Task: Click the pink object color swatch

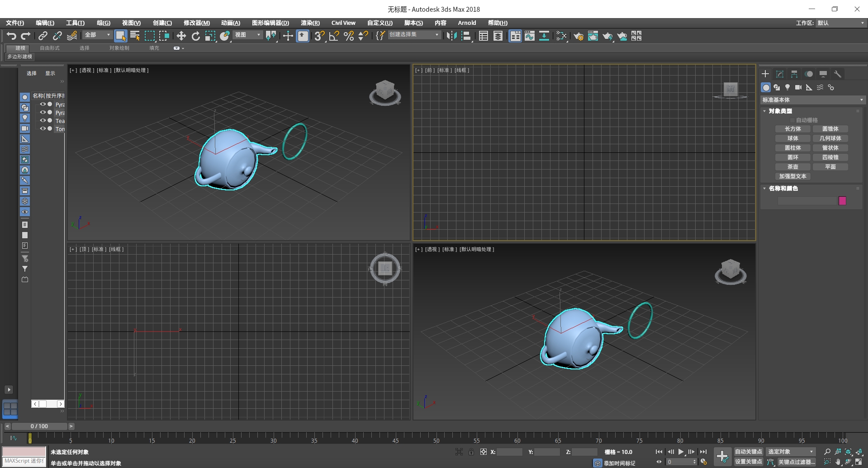Action: coord(842,201)
